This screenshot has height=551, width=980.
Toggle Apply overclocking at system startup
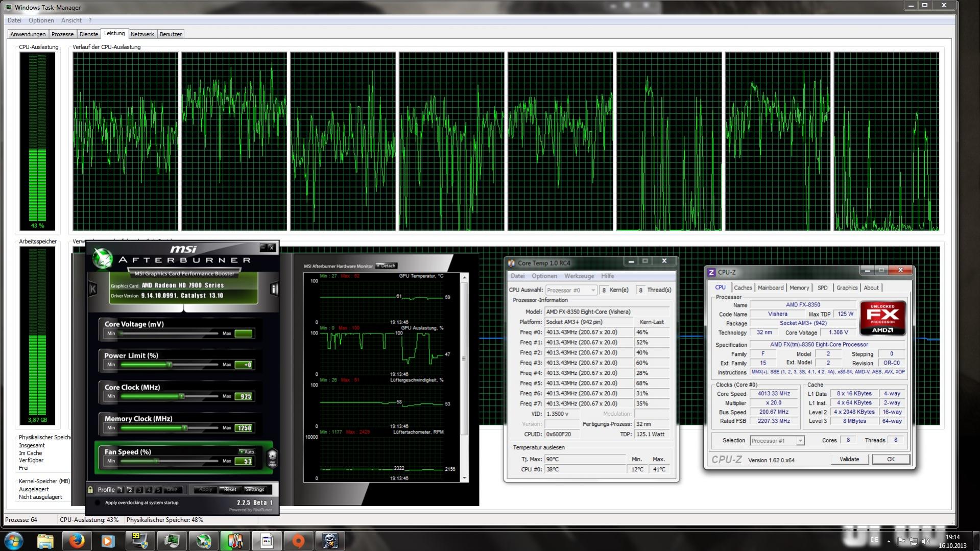point(98,502)
